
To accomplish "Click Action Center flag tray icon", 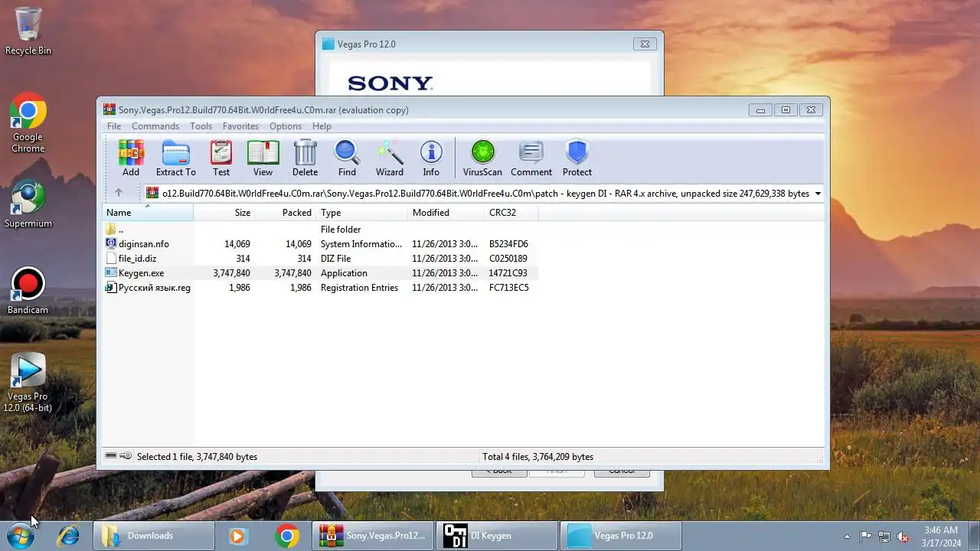I will [x=866, y=536].
